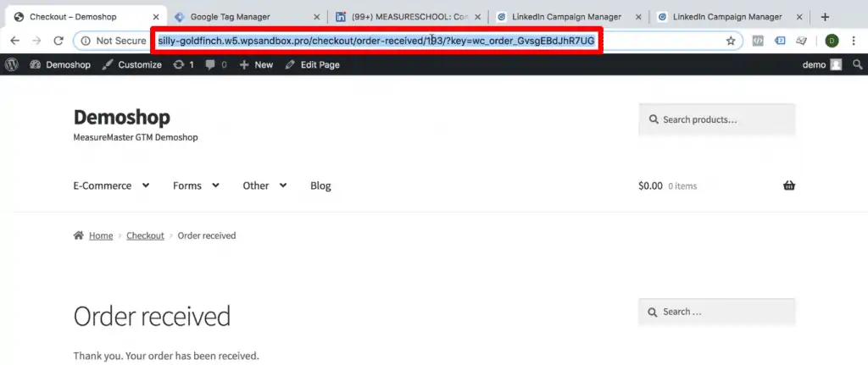The height and width of the screenshot is (365, 868).
Task: Click Order received breadcrumb text
Action: pyautogui.click(x=207, y=235)
